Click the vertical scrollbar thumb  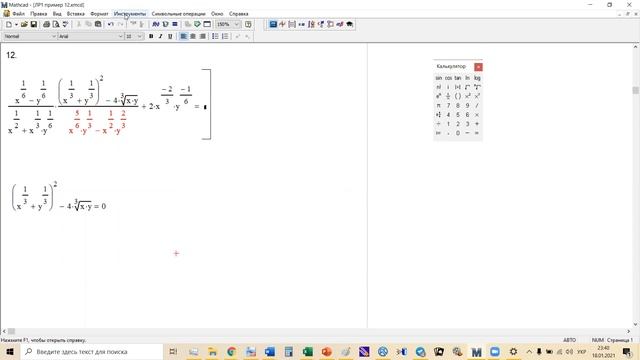tap(636, 90)
